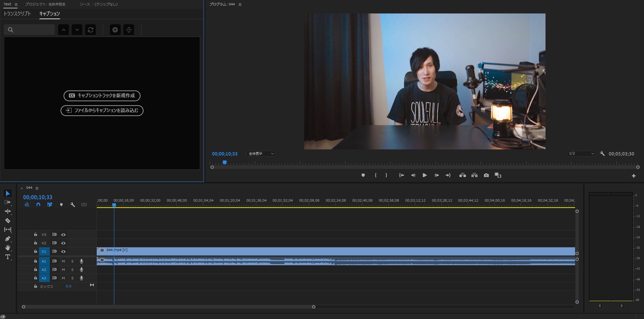Image resolution: width=644 pixels, height=319 pixels.
Task: Select the Type tool
Action: tap(7, 257)
